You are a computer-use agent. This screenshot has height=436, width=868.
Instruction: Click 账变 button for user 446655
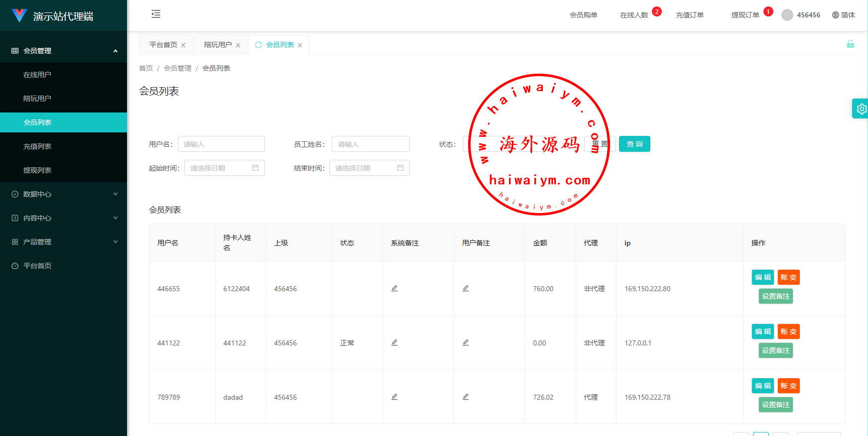click(x=788, y=277)
